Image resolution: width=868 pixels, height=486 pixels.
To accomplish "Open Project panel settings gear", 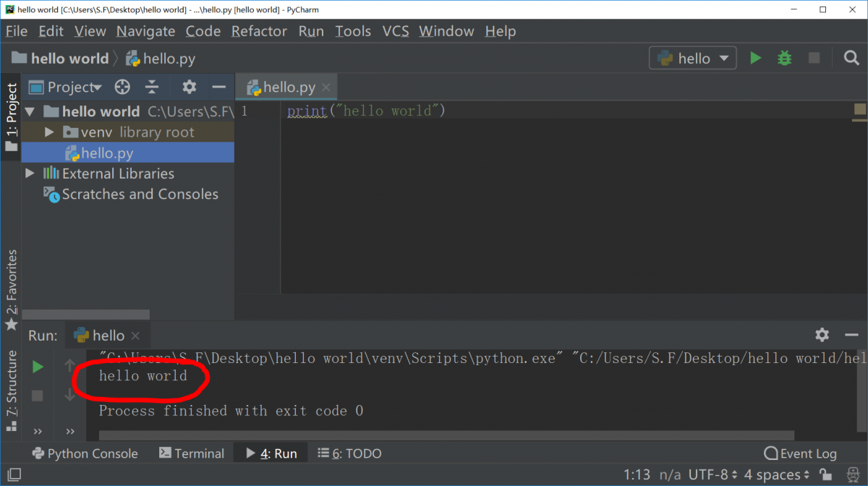I will 190,87.
